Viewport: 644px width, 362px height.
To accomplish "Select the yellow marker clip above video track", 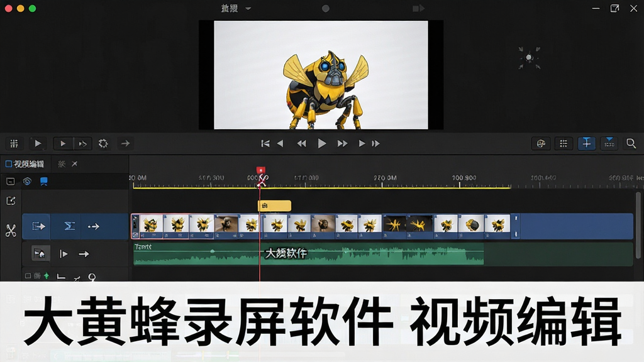I will click(x=274, y=206).
